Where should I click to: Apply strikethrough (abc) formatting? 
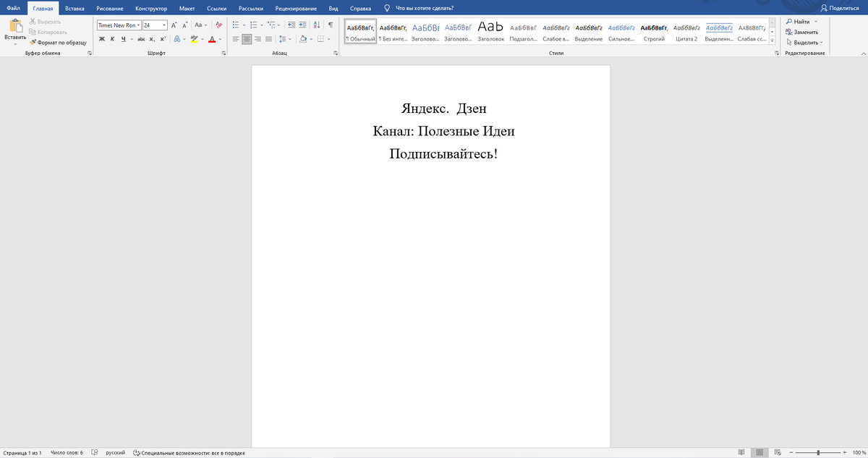coord(142,38)
